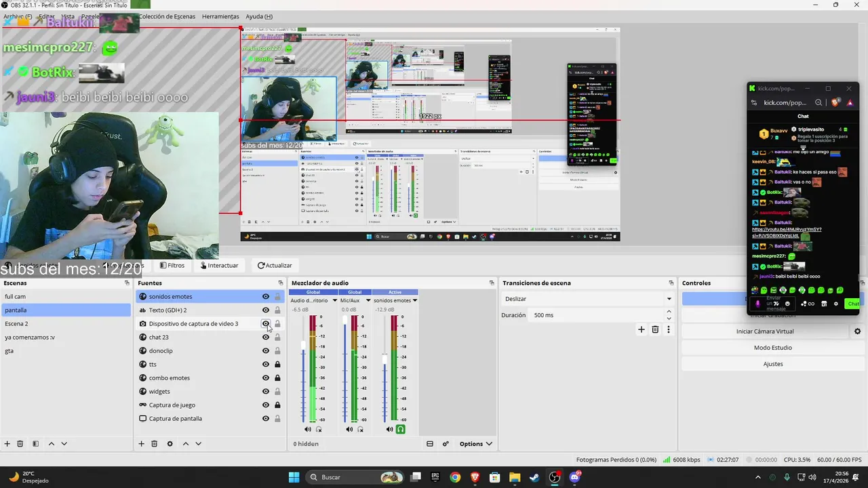
Task: Open the Mic/Aux channel dropdown arrow
Action: pyautogui.click(x=368, y=300)
